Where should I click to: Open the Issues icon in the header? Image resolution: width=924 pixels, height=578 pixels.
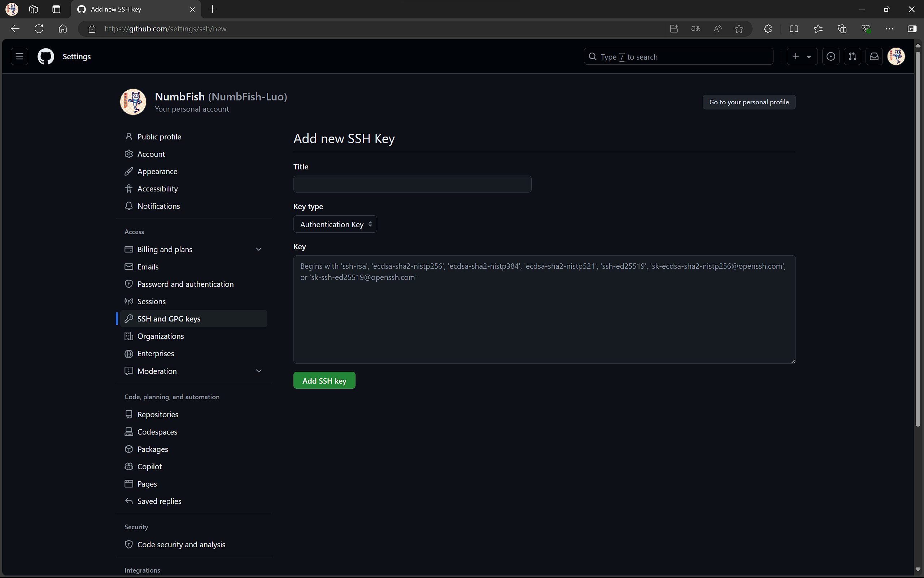(831, 57)
